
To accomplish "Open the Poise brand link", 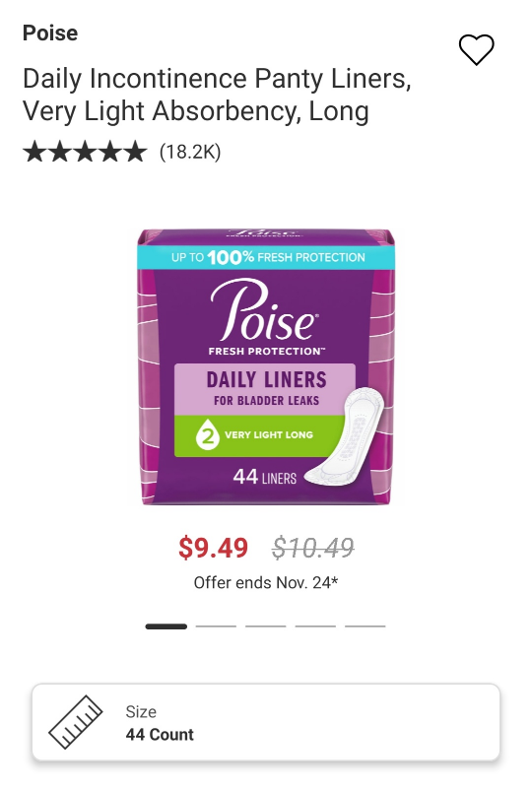I will pos(50,33).
